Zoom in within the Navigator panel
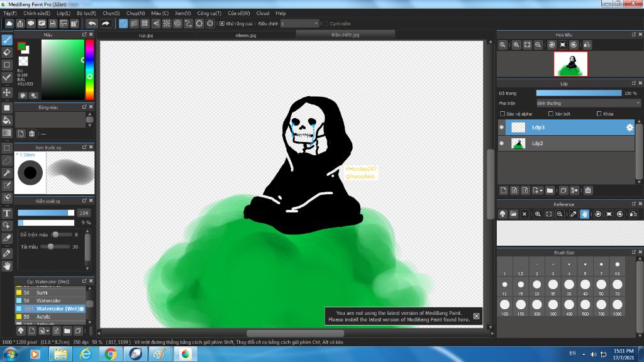The height and width of the screenshot is (362, 644). point(516,45)
